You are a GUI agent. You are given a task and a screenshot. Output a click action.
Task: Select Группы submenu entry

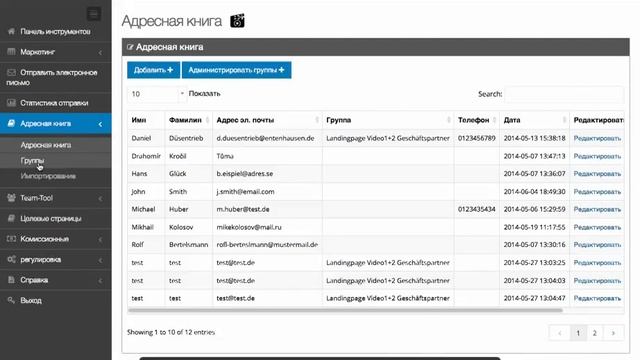pos(32,160)
